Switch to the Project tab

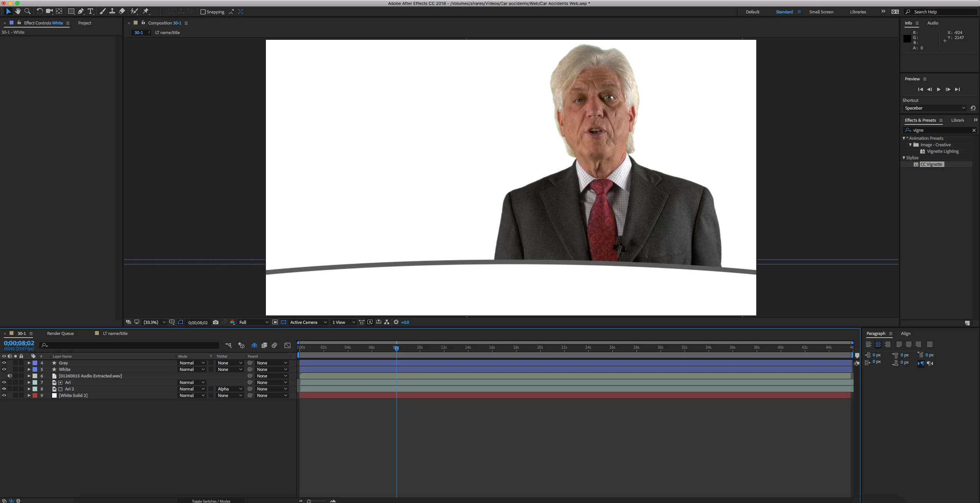(84, 23)
